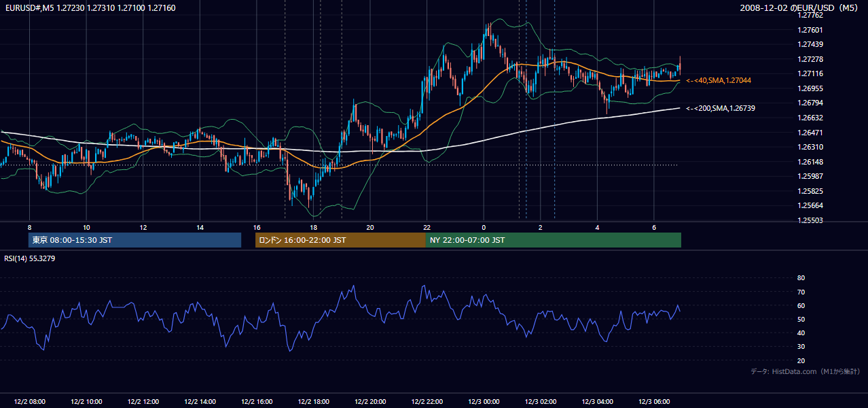This screenshot has width=868, height=408.
Task: Click price axis value 1.25664
Action: coord(811,205)
